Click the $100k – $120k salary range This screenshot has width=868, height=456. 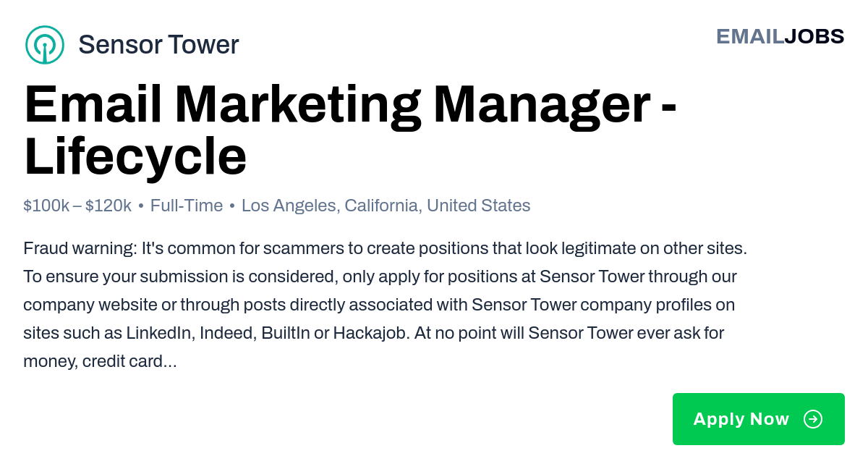[x=77, y=206]
